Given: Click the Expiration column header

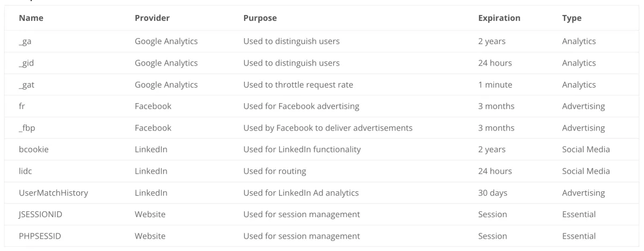Looking at the screenshot, I should pos(499,18).
